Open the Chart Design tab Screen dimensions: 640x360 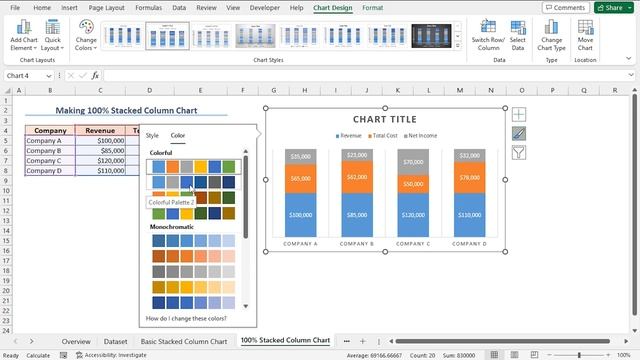tap(333, 8)
